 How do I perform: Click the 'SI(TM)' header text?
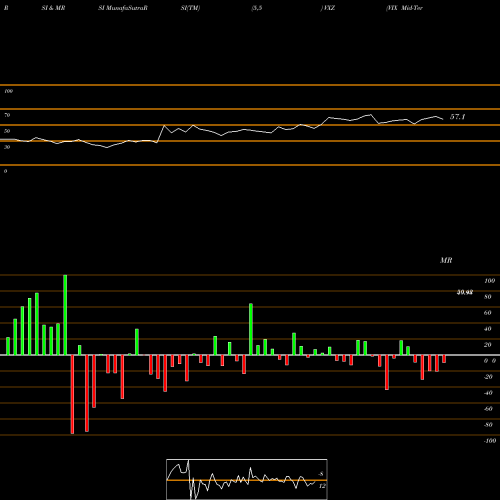[190, 8]
